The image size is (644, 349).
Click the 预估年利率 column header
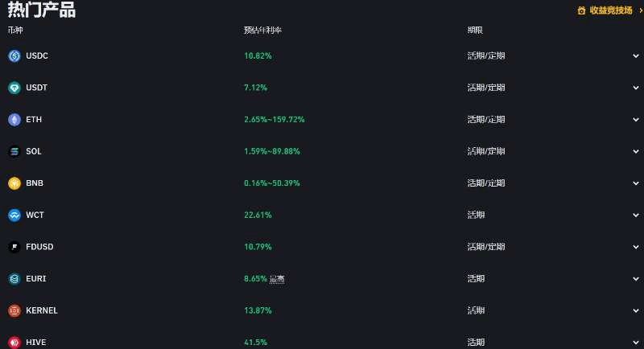(x=263, y=30)
